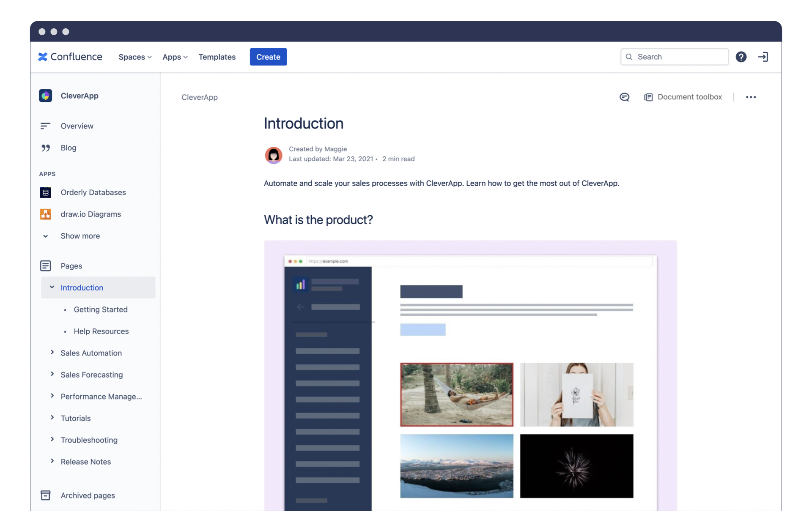This screenshot has width=812, height=531.
Task: Open Help Resources child page
Action: [x=101, y=331]
